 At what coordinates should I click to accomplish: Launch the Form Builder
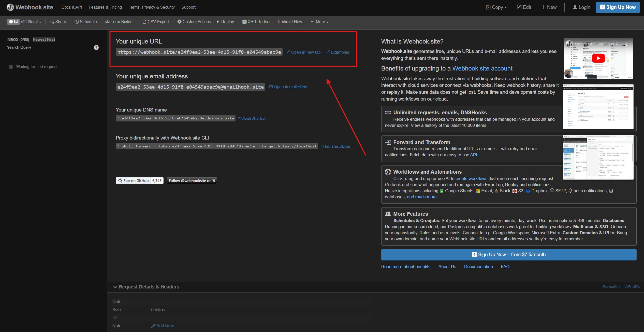pos(119,22)
